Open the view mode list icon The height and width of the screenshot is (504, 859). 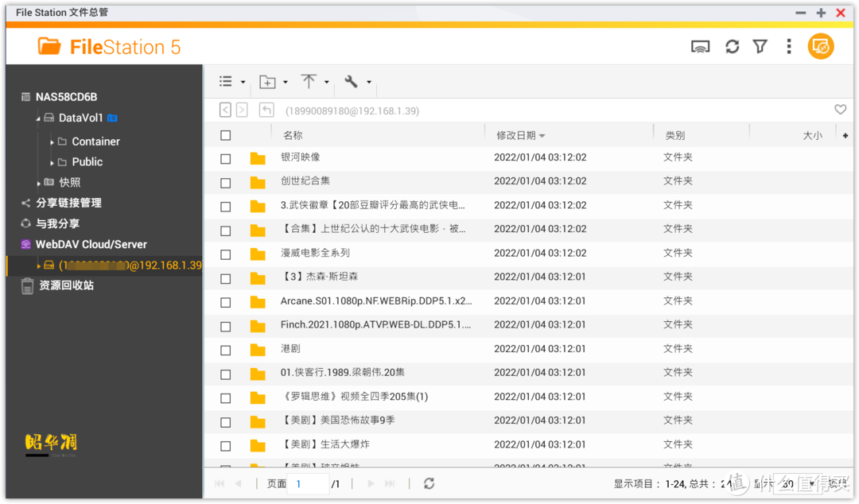tap(226, 82)
